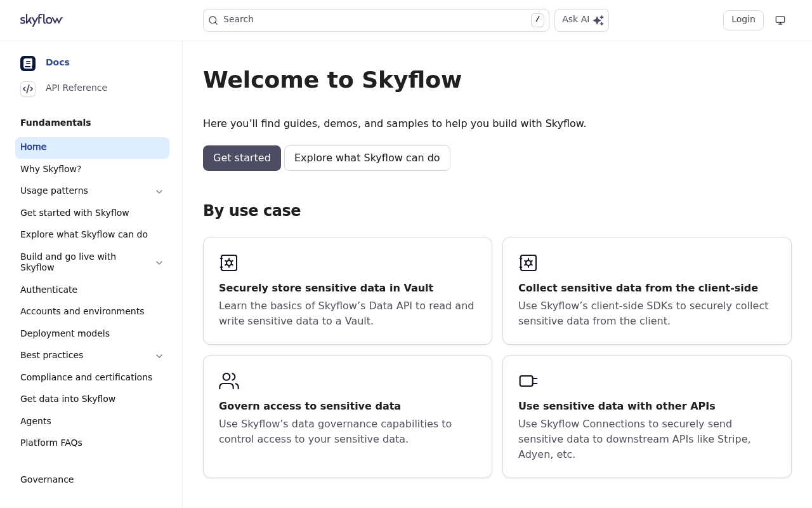Click the Welcome to Skyflow heading
The image size is (812, 508).
pyautogui.click(x=332, y=80)
